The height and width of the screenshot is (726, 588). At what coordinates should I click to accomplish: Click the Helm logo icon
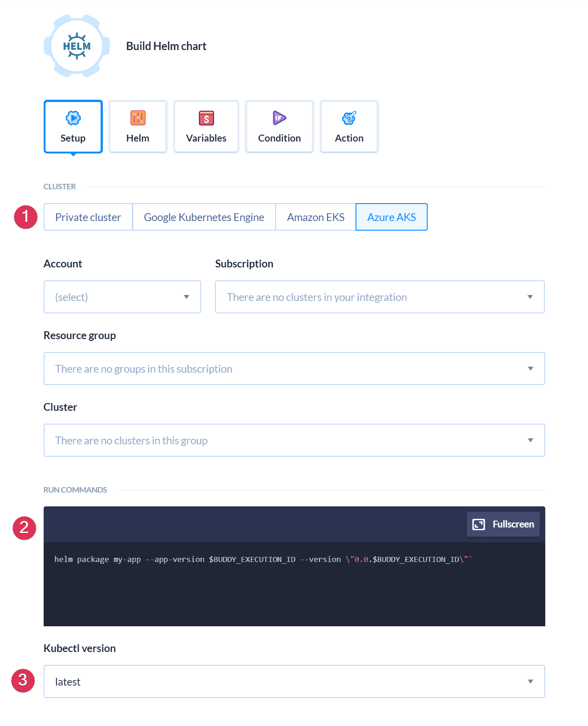click(x=77, y=46)
